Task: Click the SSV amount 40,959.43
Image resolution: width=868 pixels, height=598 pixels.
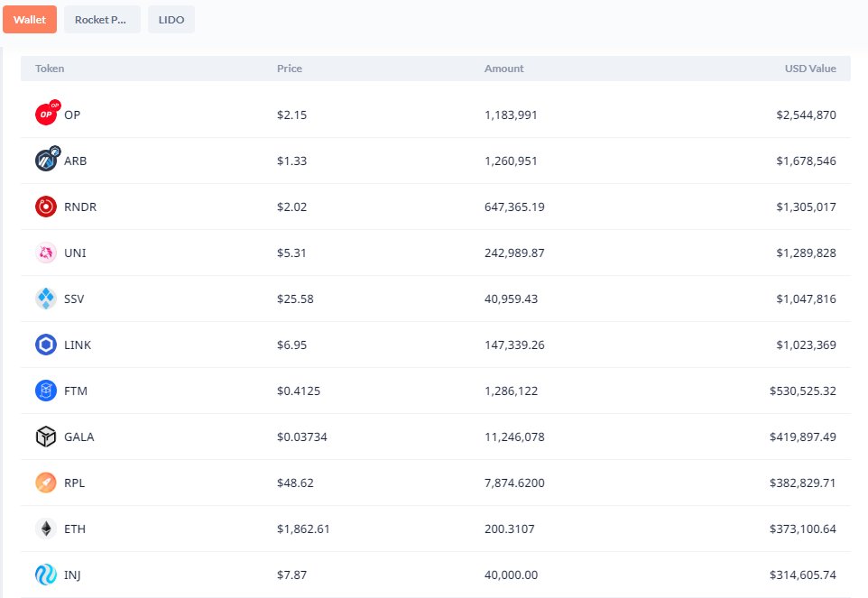Action: (511, 299)
